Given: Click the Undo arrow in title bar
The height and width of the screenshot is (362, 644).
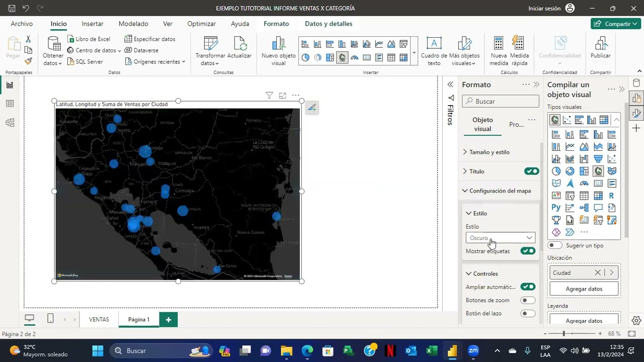Looking at the screenshot, I should 26,9.
